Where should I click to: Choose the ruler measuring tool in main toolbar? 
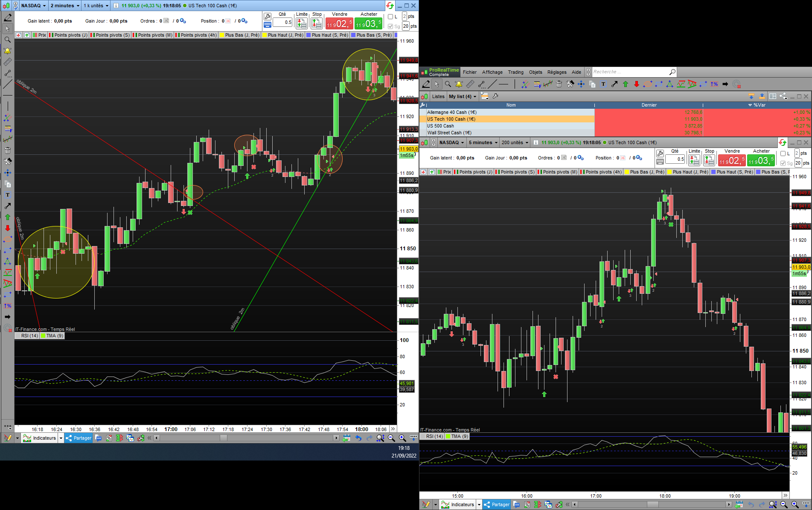pyautogui.click(x=470, y=84)
